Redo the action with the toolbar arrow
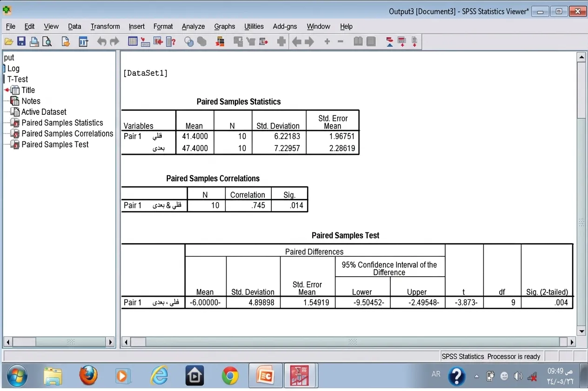Viewport: 588px width, 391px height. (114, 42)
